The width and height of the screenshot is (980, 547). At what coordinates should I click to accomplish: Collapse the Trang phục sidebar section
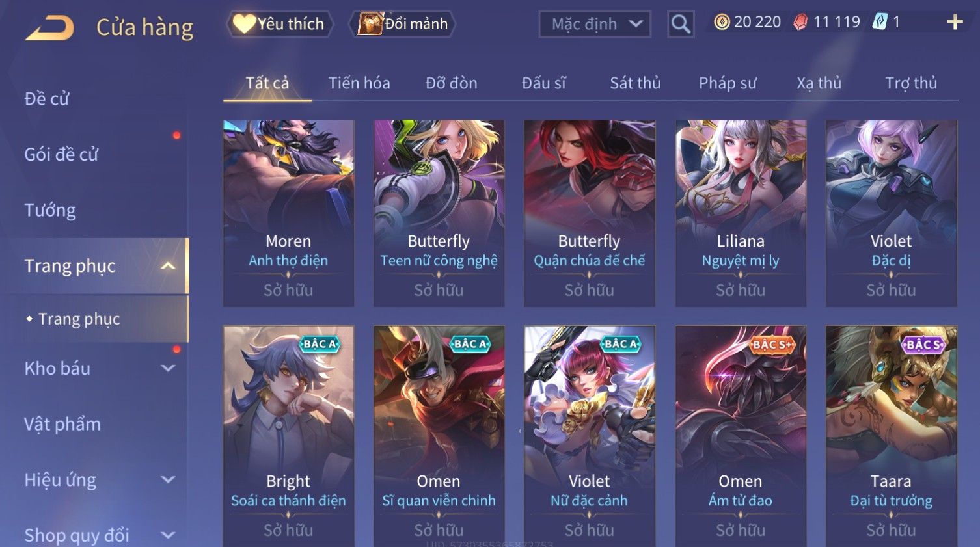(x=168, y=266)
